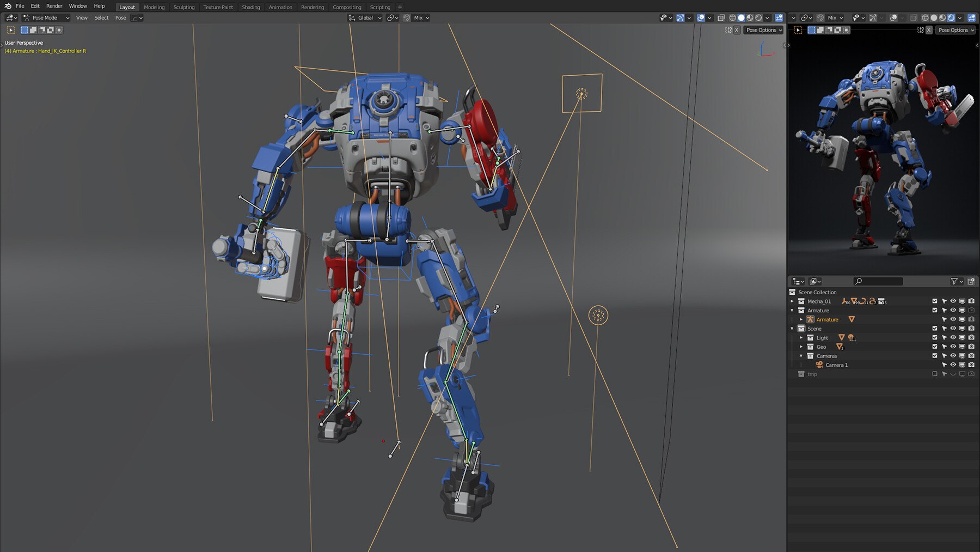Toggle the snapping magnet icon
The image size is (980, 552).
point(391,17)
